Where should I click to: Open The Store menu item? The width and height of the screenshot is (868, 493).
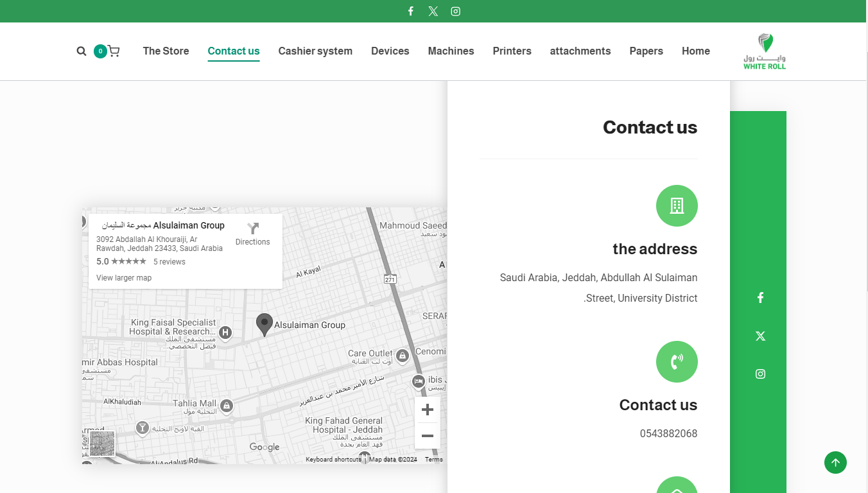(x=166, y=51)
